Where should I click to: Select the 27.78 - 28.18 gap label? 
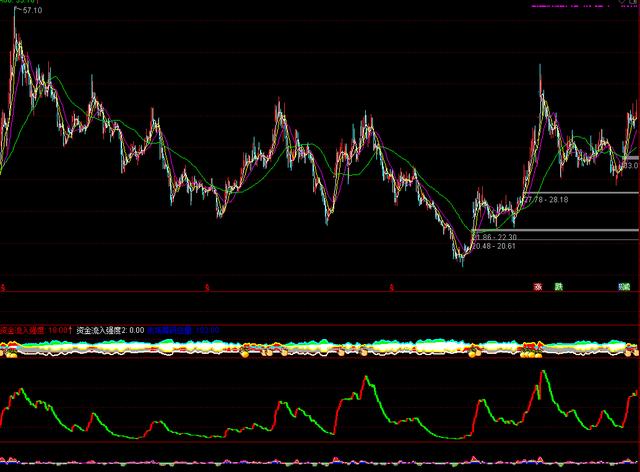point(546,200)
